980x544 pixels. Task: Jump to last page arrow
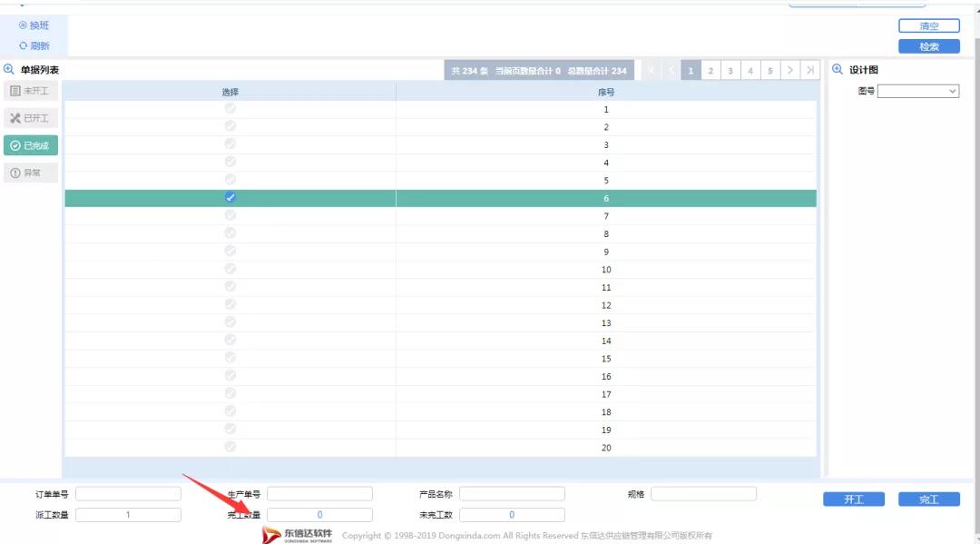[x=810, y=71]
